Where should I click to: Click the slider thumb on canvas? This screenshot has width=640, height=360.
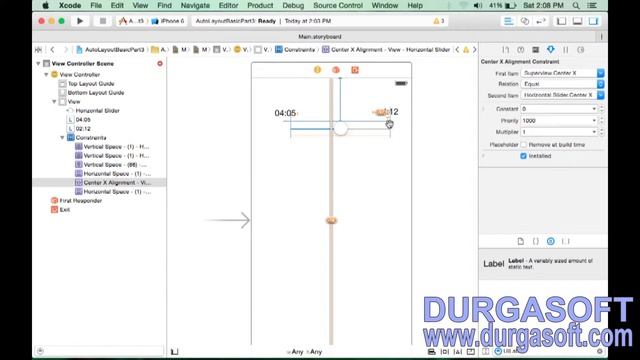click(x=340, y=129)
